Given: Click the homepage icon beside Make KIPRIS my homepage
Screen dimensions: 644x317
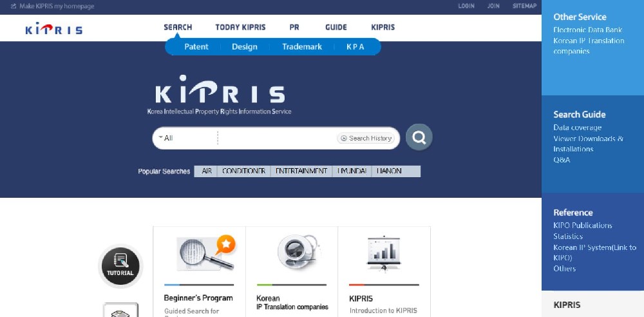Looking at the screenshot, I should pyautogui.click(x=13, y=6).
